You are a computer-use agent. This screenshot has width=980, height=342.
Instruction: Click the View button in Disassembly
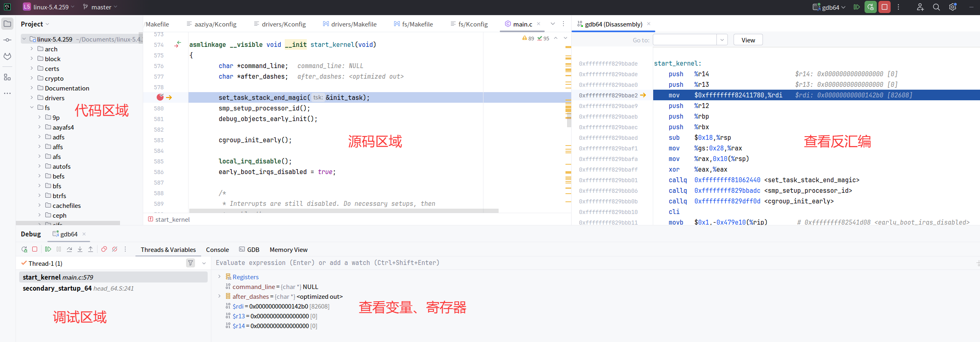pyautogui.click(x=748, y=40)
